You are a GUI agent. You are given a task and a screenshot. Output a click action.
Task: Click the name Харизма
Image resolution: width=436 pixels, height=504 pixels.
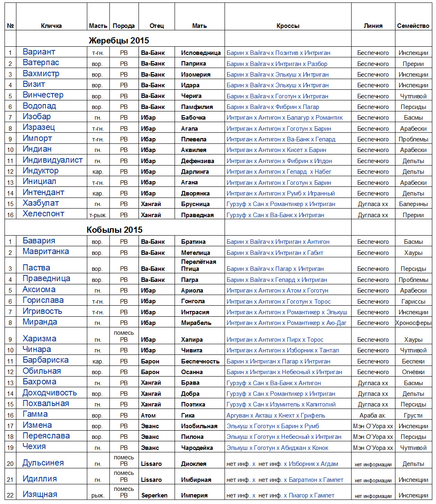tap(40, 339)
